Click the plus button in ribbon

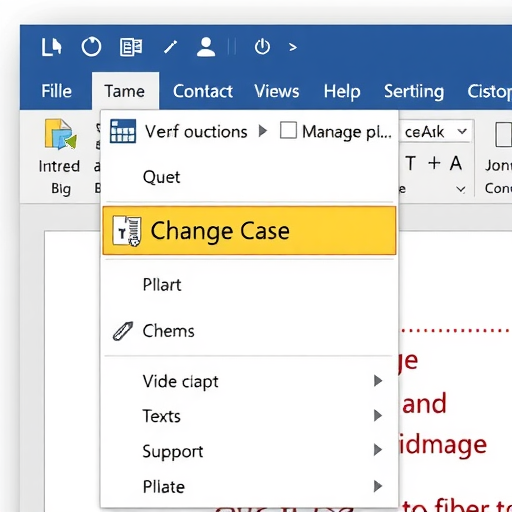[x=434, y=163]
